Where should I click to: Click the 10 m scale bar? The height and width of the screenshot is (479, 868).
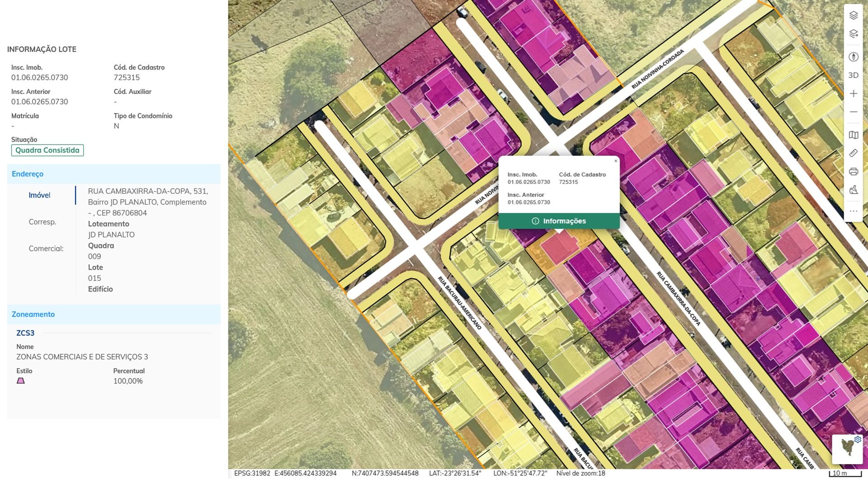(845, 474)
